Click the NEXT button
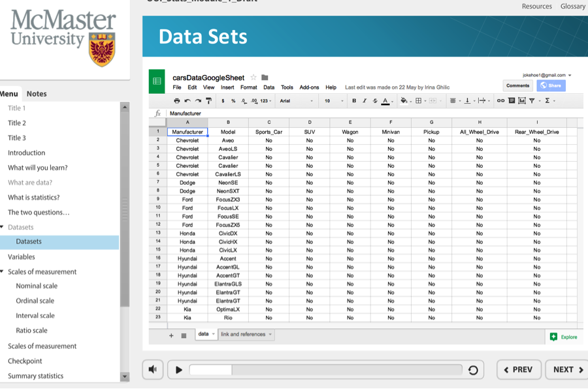Image resolution: width=588 pixels, height=389 pixels. 567,369
